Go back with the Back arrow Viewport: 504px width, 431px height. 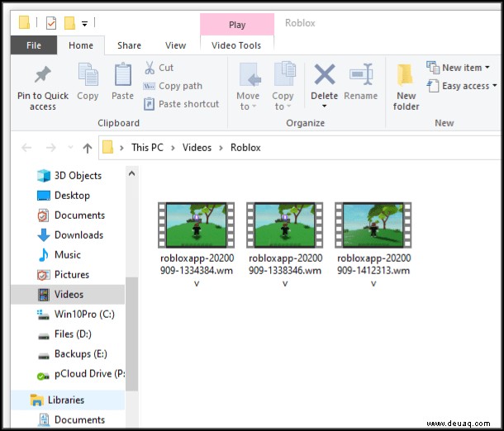click(x=26, y=148)
